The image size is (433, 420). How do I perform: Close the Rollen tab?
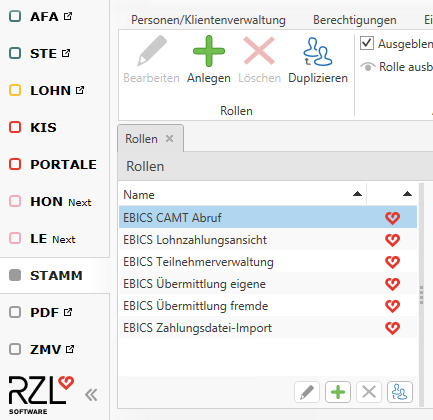169,138
